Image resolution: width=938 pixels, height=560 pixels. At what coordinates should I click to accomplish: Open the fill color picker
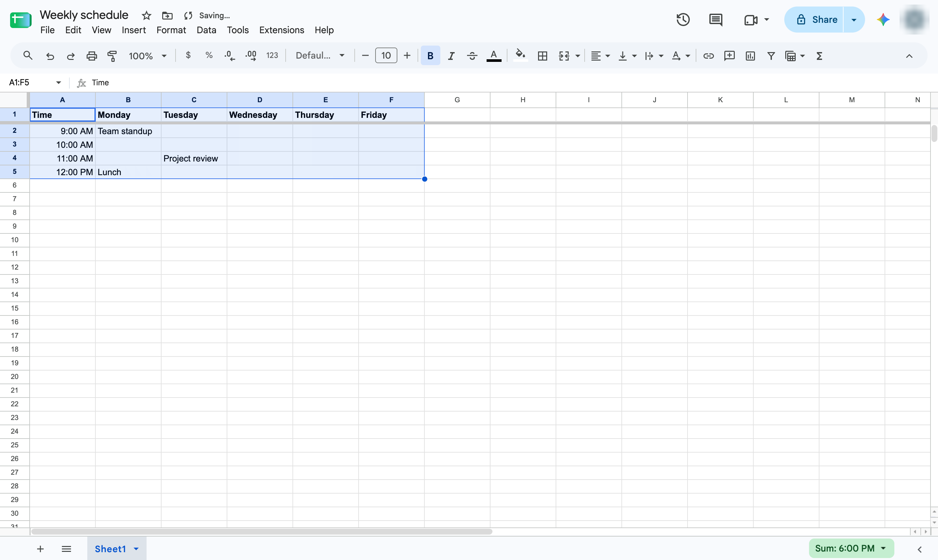click(x=520, y=56)
